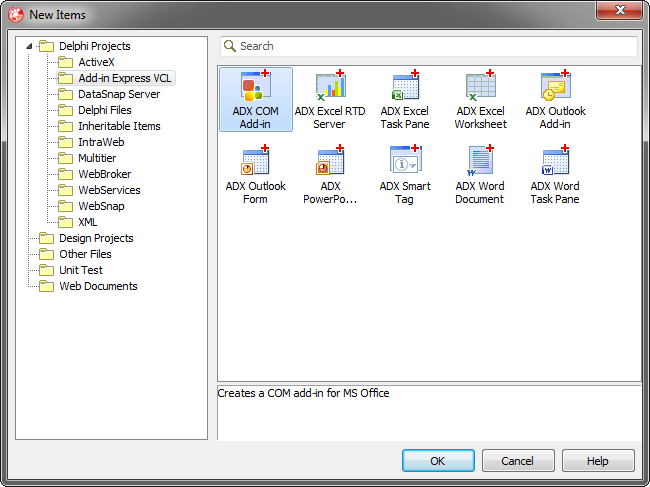This screenshot has height=487, width=650.
Task: Choose the ADX Word Task Pane icon
Action: (x=555, y=160)
